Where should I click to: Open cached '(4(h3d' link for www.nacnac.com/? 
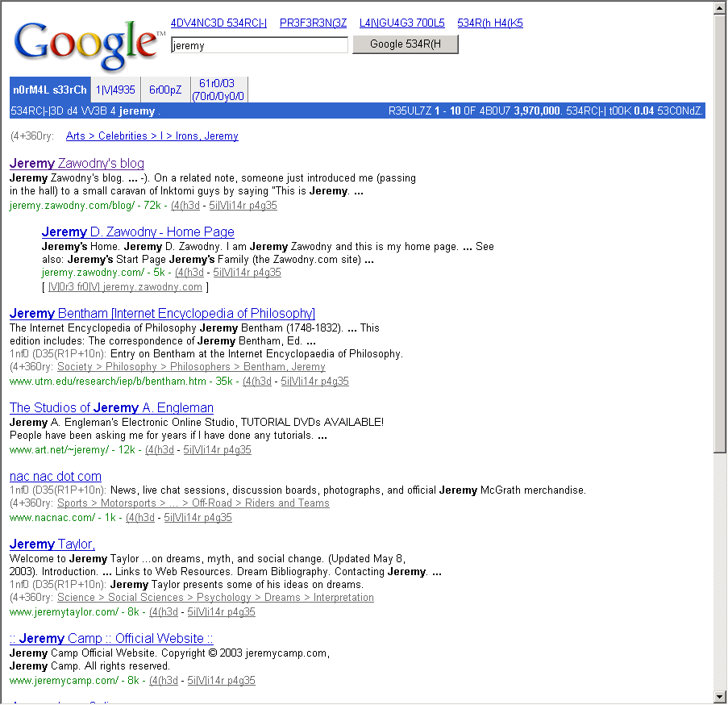click(x=140, y=518)
